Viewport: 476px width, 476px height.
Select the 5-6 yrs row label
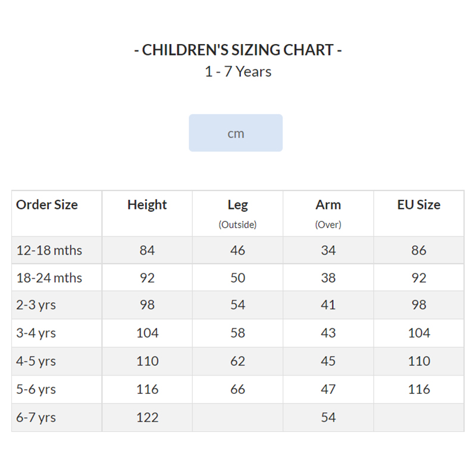click(x=36, y=389)
